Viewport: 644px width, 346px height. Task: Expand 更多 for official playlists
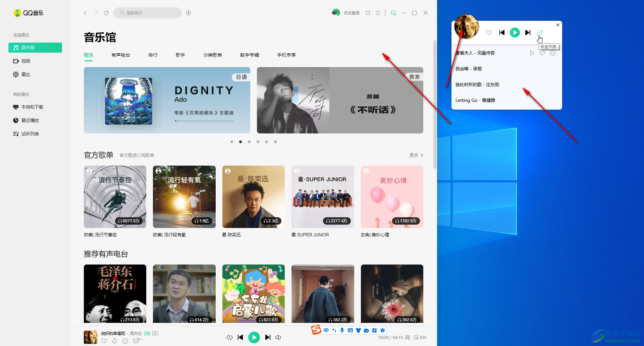click(x=416, y=155)
